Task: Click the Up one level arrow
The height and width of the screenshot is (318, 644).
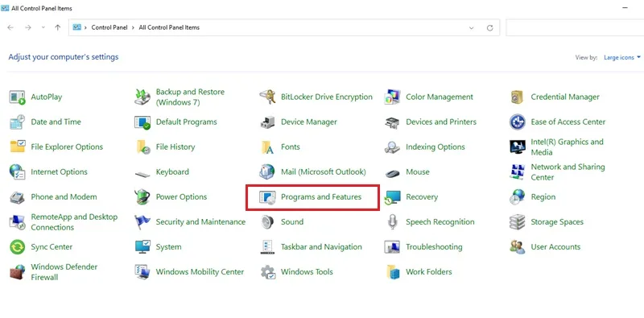Action: tap(57, 27)
